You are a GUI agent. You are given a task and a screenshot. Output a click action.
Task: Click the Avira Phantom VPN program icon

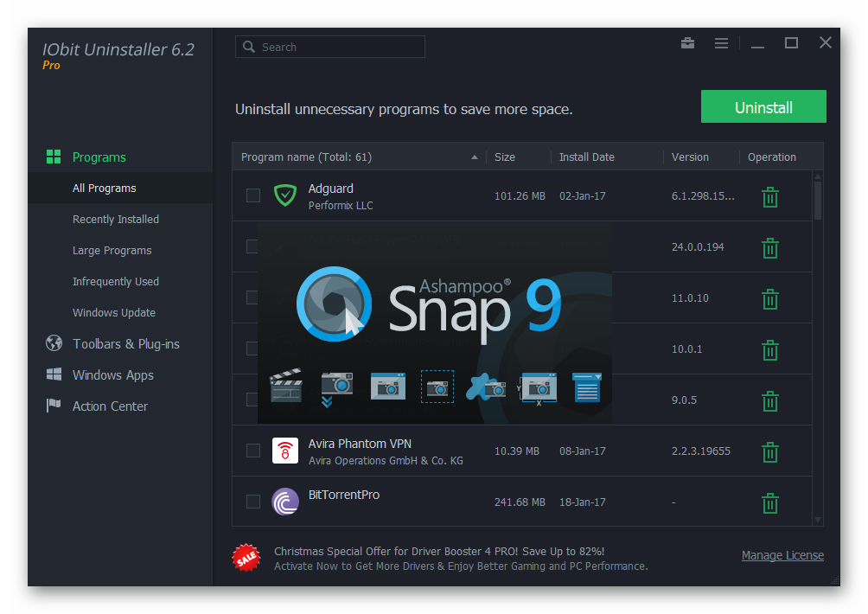(285, 451)
